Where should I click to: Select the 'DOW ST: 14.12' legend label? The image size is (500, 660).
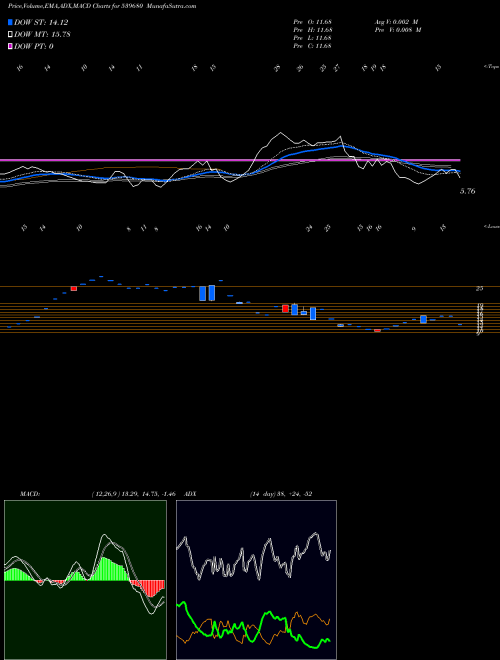[x=41, y=22]
